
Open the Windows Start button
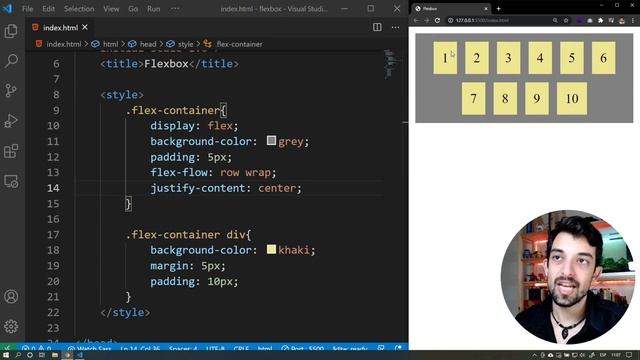6,355
